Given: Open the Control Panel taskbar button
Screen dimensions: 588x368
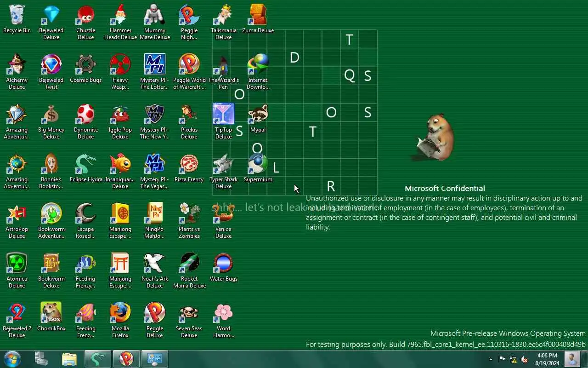Looking at the screenshot, I should click(x=154, y=359).
